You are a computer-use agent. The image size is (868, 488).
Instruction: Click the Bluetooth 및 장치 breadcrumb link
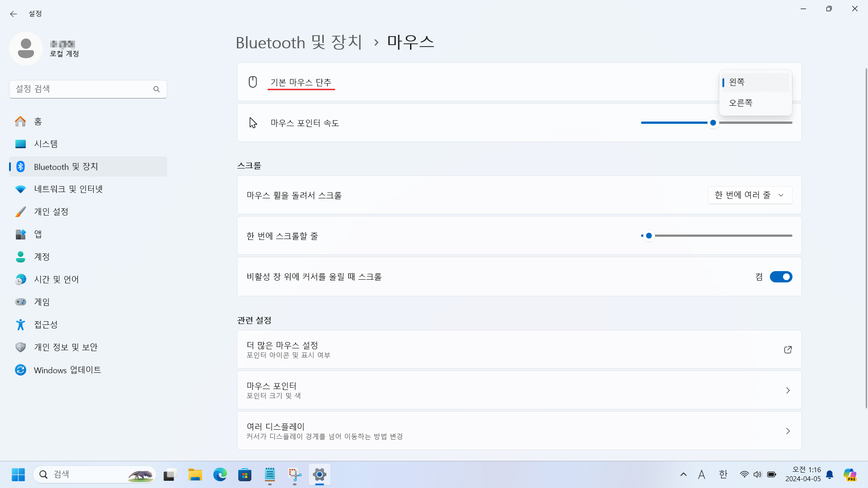299,42
